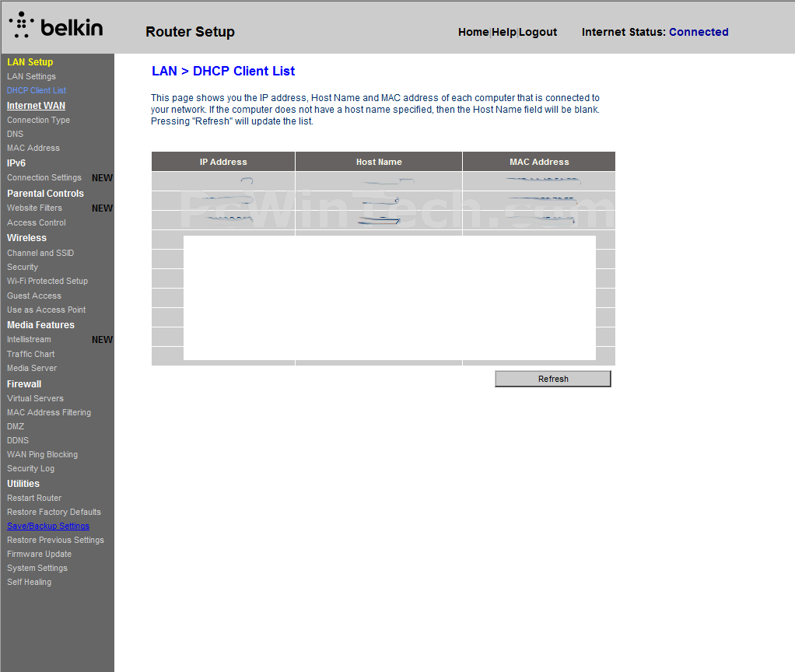Open DDNS settings
Viewport: 795px width, 672px height.
pos(18,440)
